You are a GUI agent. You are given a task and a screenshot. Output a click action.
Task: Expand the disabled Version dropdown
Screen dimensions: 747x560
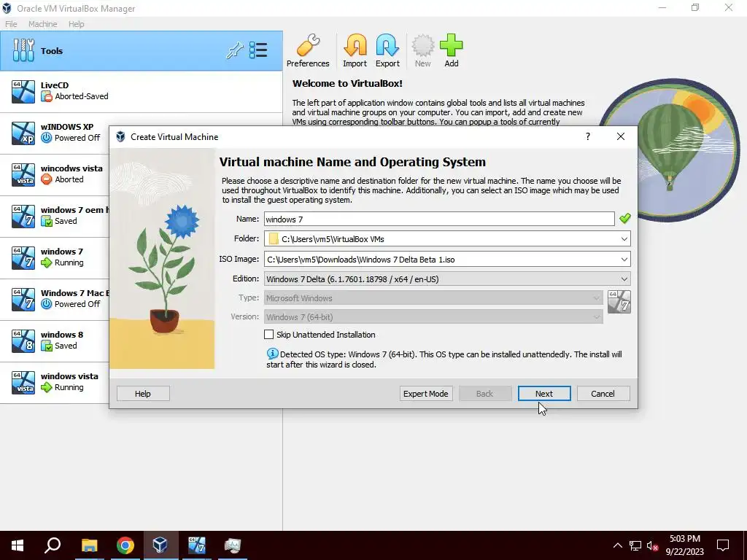tap(597, 317)
